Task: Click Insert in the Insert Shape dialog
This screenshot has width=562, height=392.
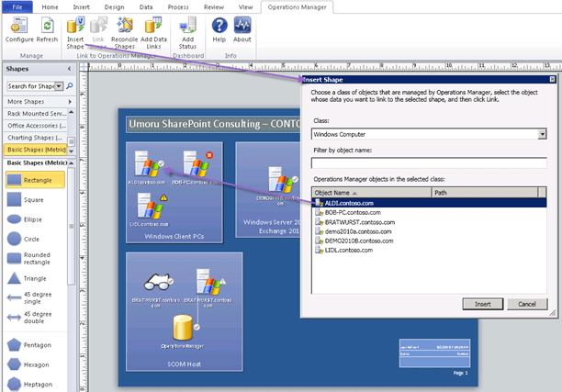Action: (x=482, y=304)
